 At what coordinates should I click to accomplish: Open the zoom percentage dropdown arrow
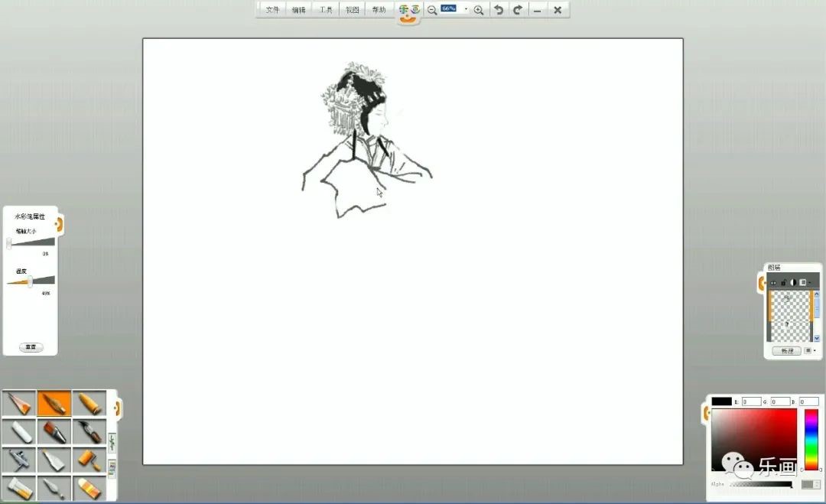click(x=466, y=9)
